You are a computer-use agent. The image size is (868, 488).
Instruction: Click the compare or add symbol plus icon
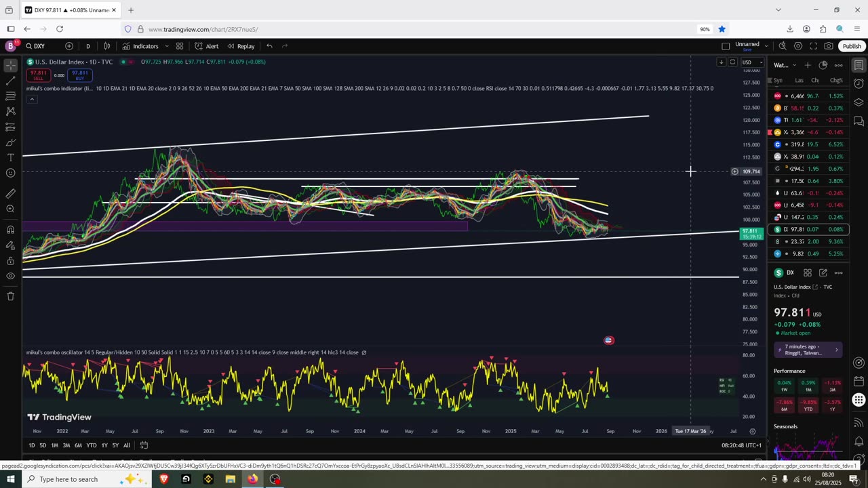coord(69,46)
